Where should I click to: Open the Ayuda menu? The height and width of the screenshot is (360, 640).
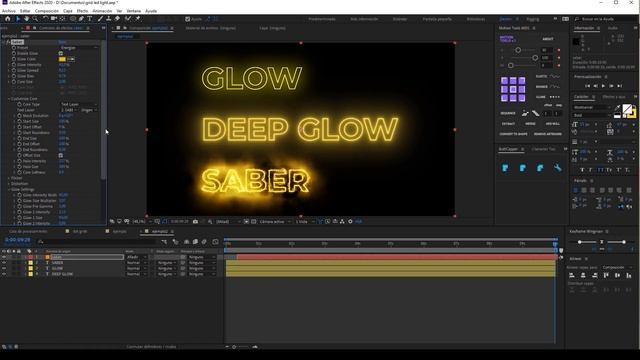tap(151, 11)
